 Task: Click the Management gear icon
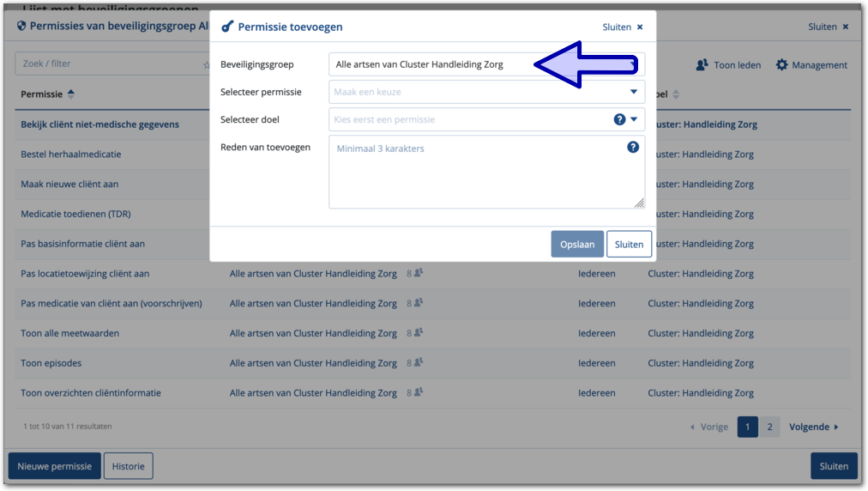(781, 65)
